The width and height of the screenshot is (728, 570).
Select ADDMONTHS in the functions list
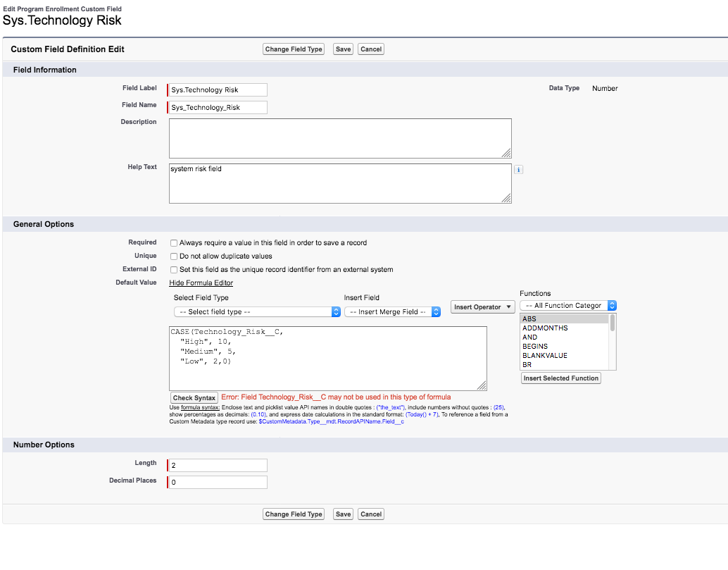(545, 328)
